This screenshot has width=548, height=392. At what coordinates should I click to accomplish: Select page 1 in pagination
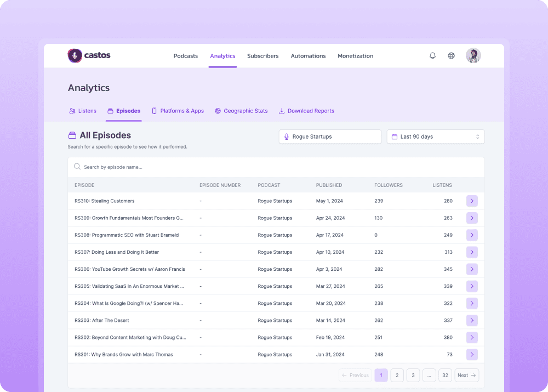tap(381, 375)
